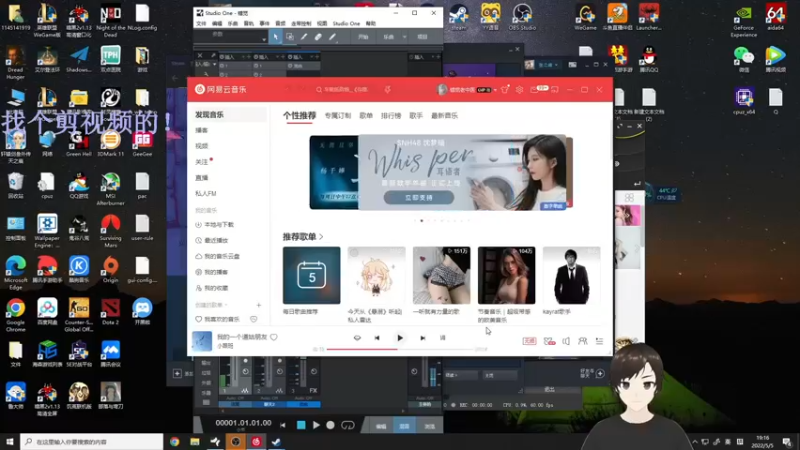Open the MSI Afterburner desktop shortcut
This screenshot has height=450, width=800.
coord(110,189)
